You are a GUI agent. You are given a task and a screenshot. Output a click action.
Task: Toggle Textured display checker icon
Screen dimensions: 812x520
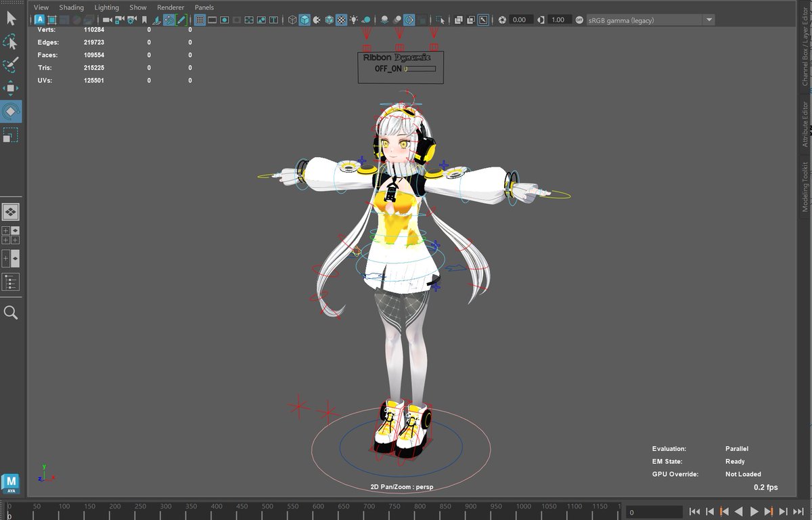pos(342,20)
